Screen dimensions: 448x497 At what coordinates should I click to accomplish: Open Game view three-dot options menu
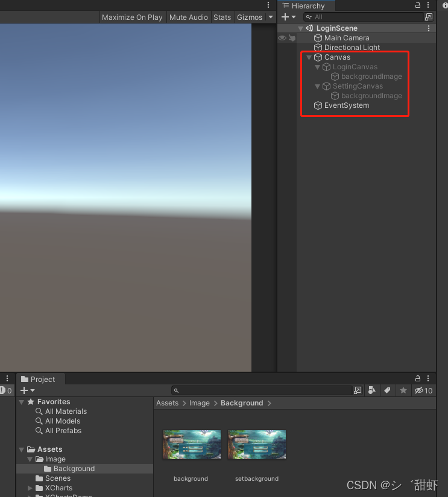(268, 5)
